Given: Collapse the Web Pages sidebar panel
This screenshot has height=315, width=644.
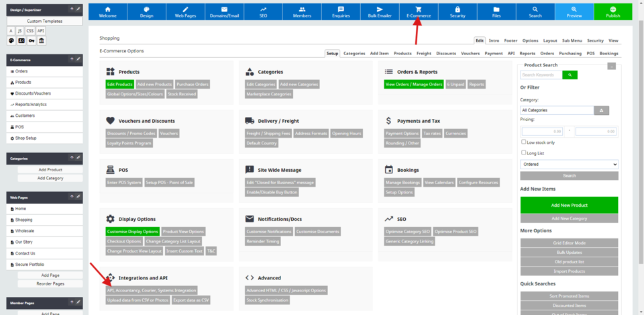Looking at the screenshot, I should point(71,197).
